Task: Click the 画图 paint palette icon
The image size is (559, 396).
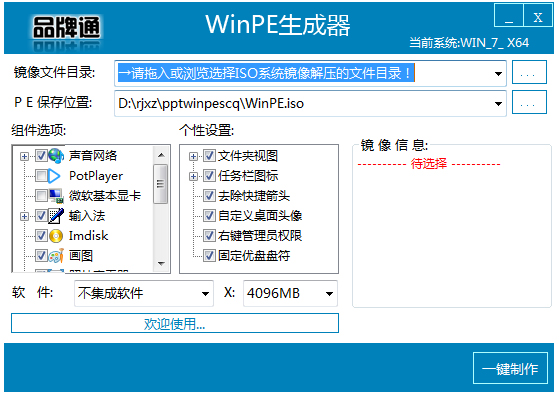Action: pyautogui.click(x=56, y=256)
